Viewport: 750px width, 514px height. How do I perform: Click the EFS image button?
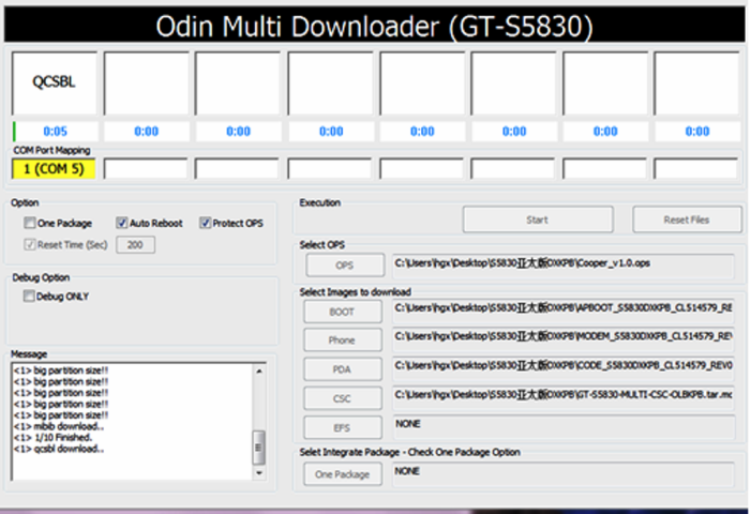(342, 427)
